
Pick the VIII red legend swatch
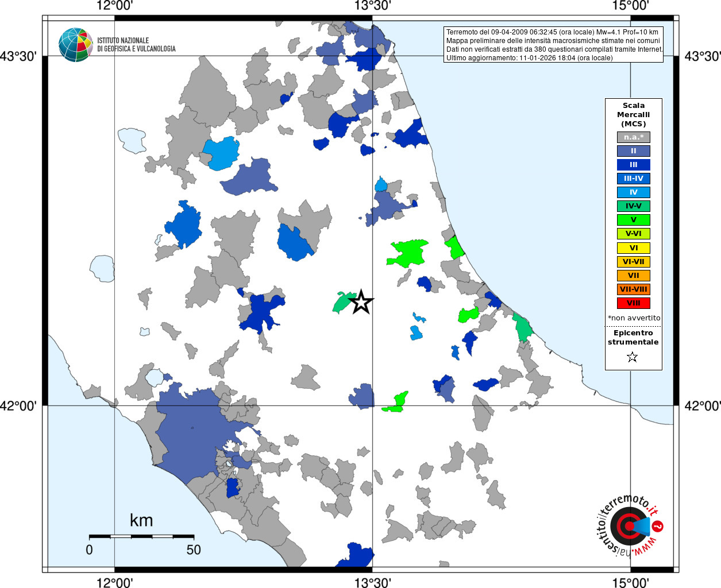pyautogui.click(x=633, y=303)
